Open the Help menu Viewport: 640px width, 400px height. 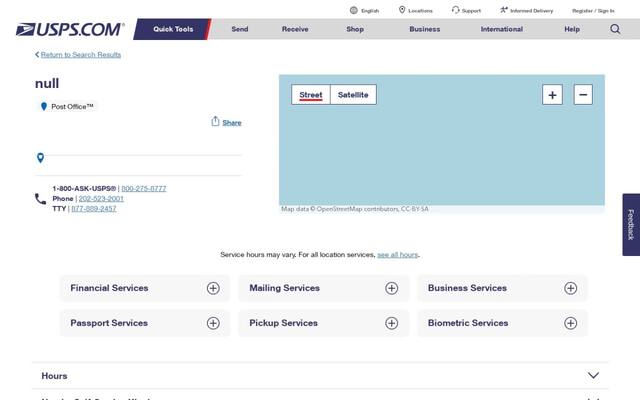(572, 29)
